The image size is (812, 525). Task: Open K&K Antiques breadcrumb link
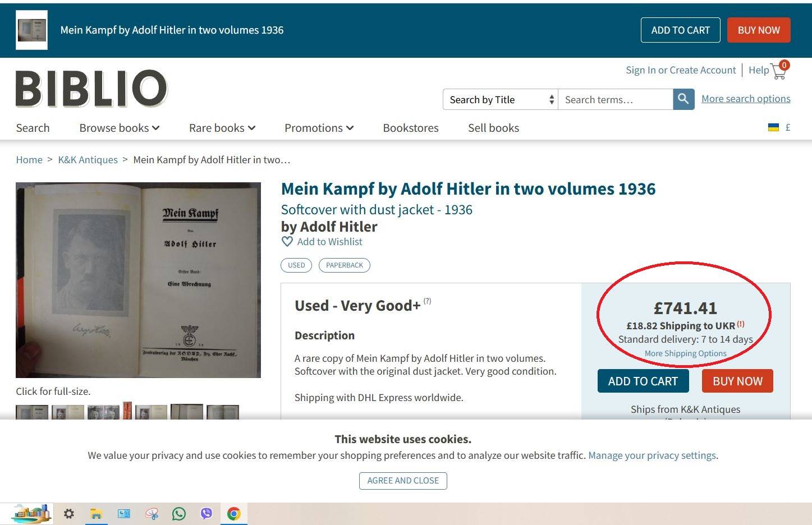point(88,160)
